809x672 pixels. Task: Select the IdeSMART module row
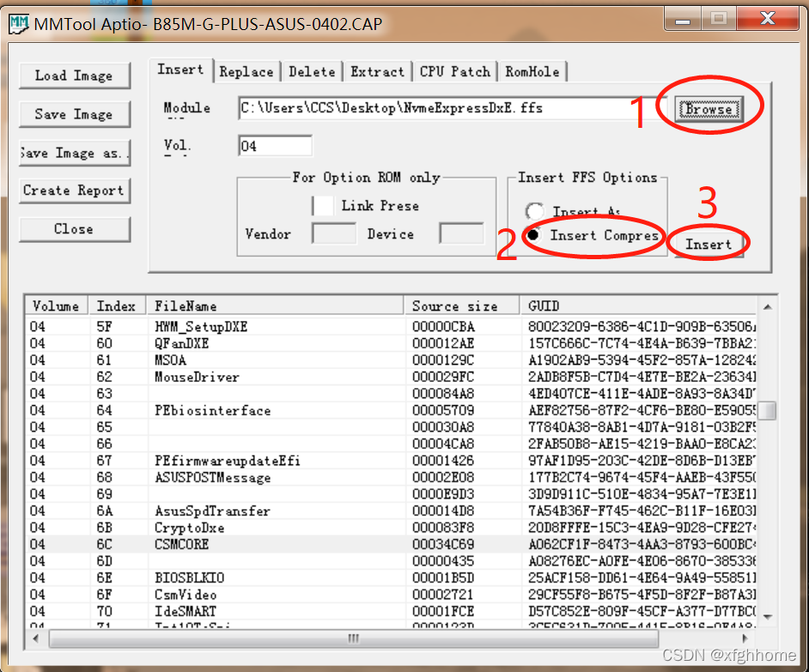tap(391, 611)
